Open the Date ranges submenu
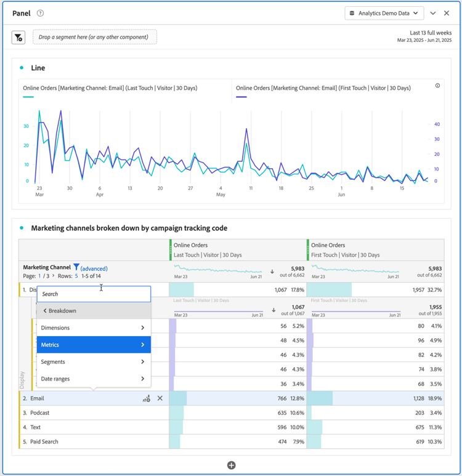 pyautogui.click(x=94, y=379)
